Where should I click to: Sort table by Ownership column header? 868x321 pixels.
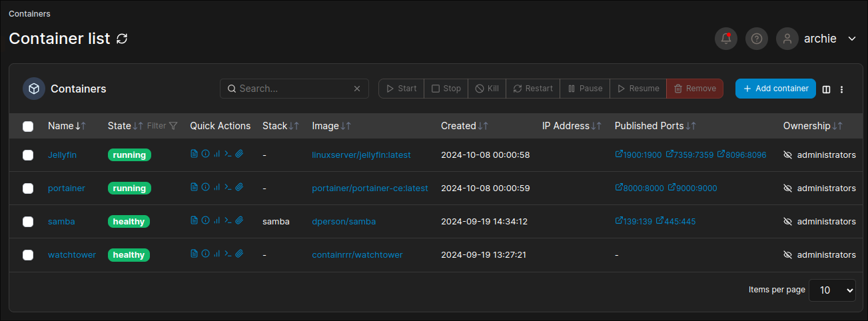(813, 126)
